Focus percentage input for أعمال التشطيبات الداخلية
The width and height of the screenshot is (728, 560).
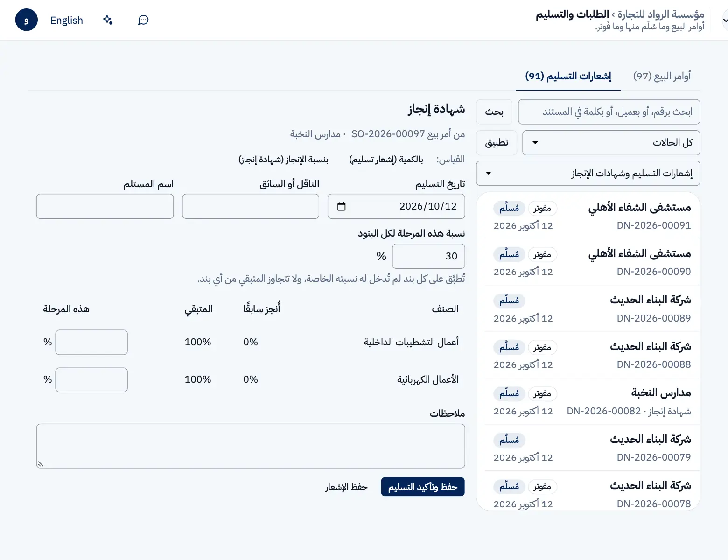[91, 342]
